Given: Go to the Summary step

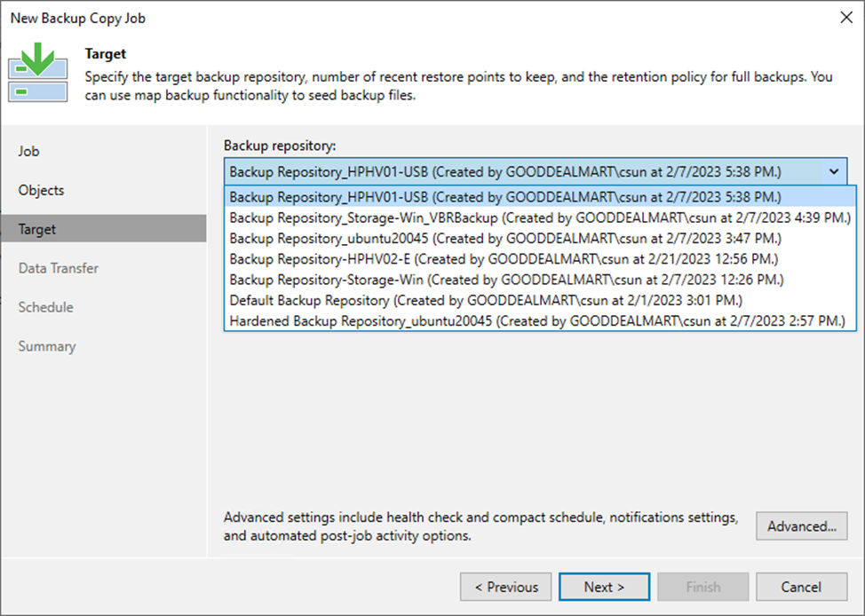Looking at the screenshot, I should pos(47,346).
